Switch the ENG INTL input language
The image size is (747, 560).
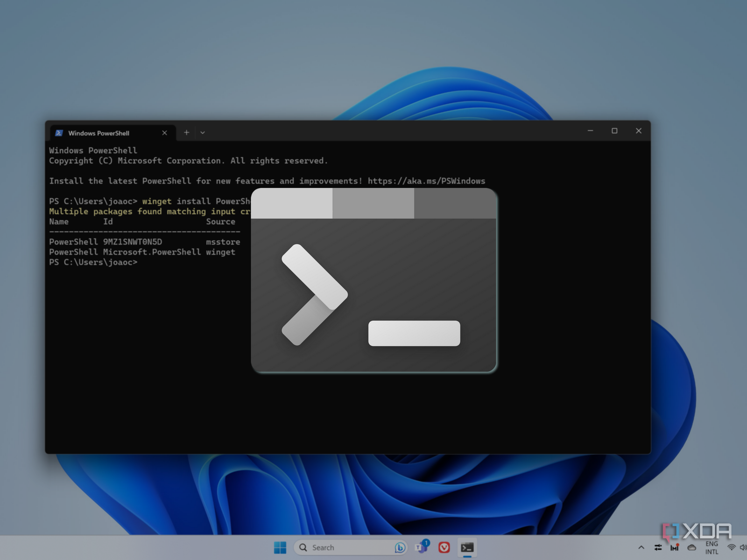pyautogui.click(x=712, y=548)
